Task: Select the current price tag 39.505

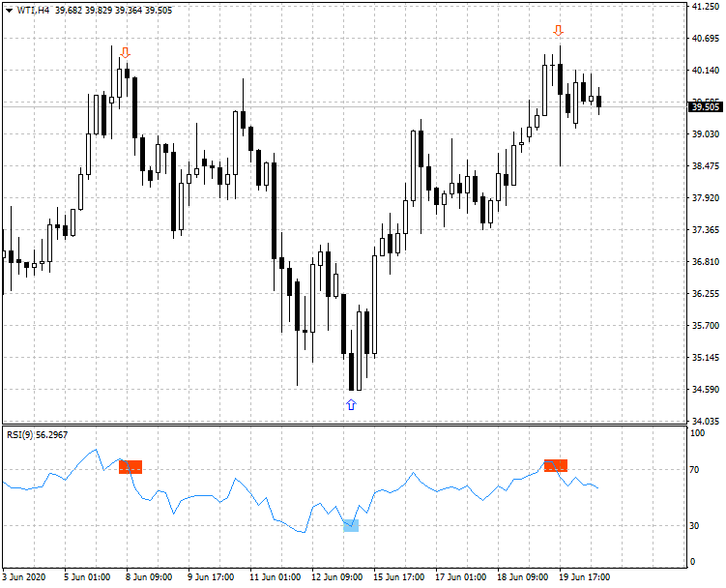Action: click(x=706, y=107)
